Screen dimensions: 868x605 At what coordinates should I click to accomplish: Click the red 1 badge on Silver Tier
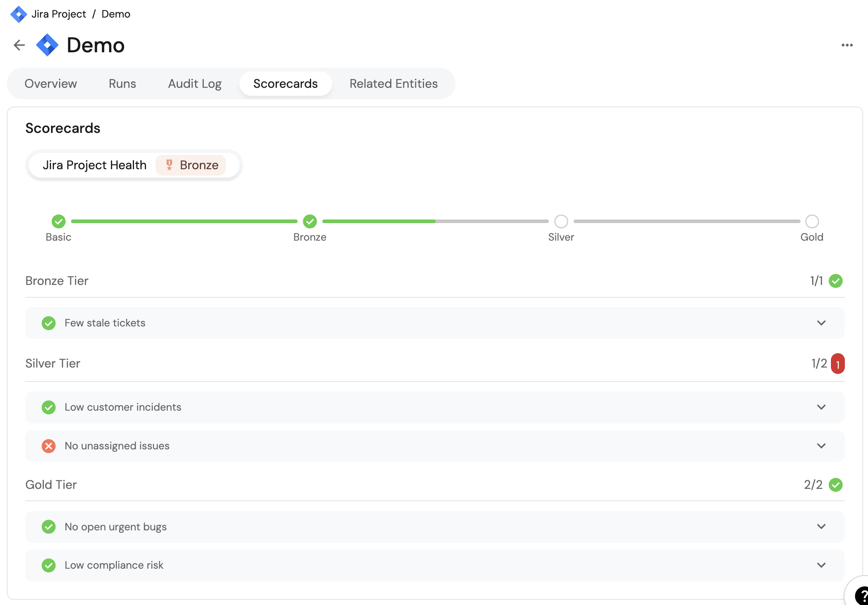pos(838,364)
